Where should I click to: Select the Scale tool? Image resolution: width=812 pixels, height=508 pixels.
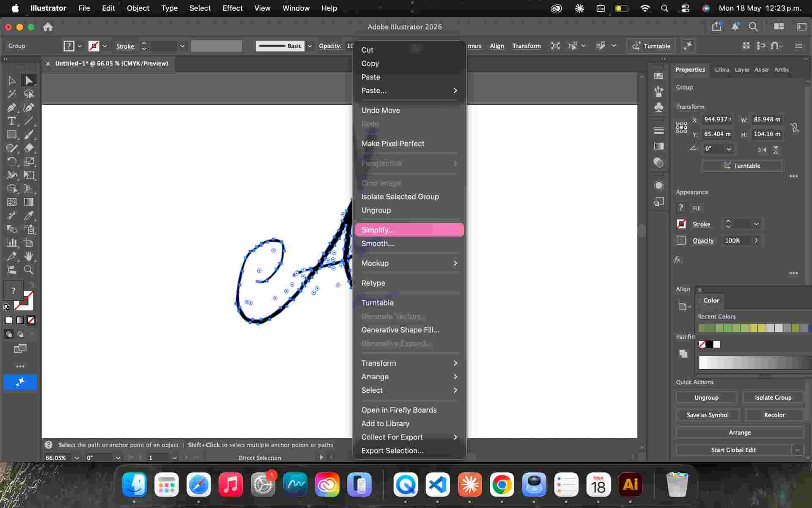coord(29,162)
